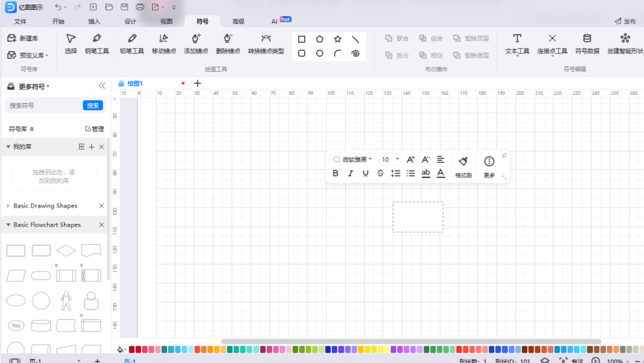Switch to the Start (开始) tab
This screenshot has width=644, height=363.
tap(58, 22)
